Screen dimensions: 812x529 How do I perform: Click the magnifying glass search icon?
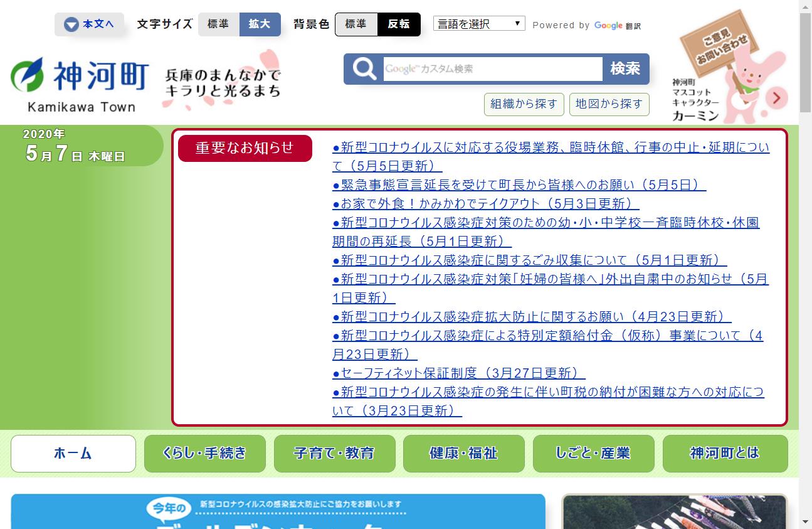point(364,68)
